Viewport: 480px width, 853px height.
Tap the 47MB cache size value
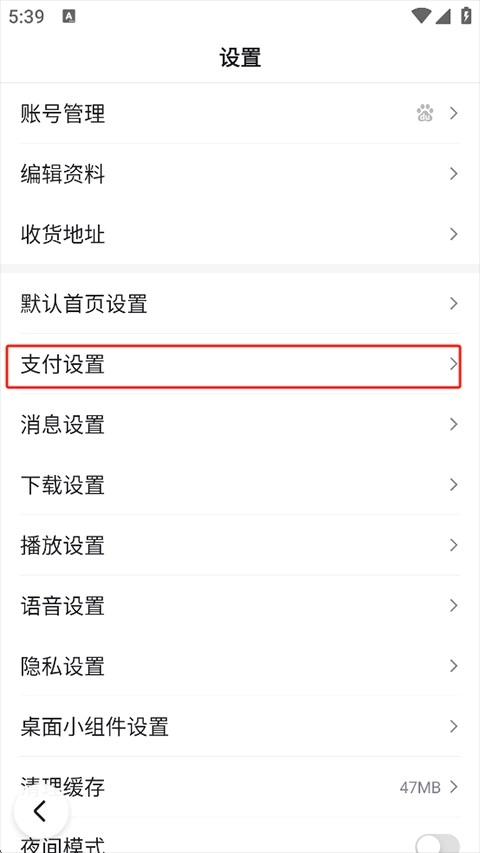(x=420, y=787)
